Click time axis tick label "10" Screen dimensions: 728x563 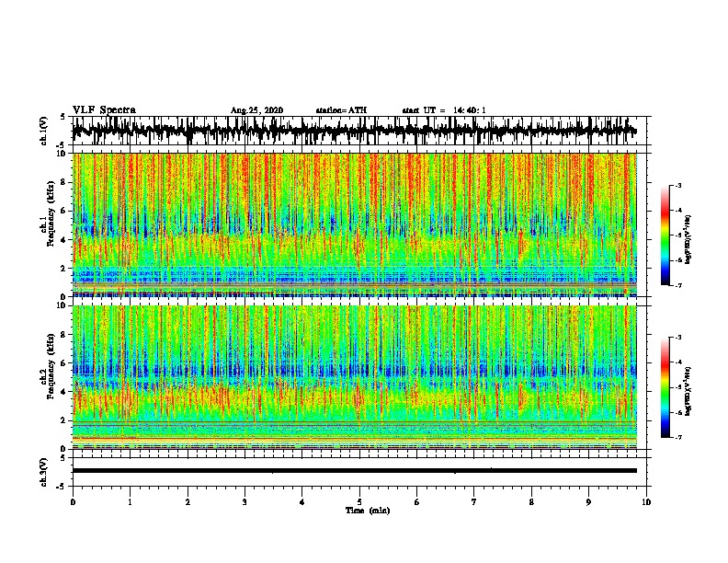pyautogui.click(x=646, y=502)
